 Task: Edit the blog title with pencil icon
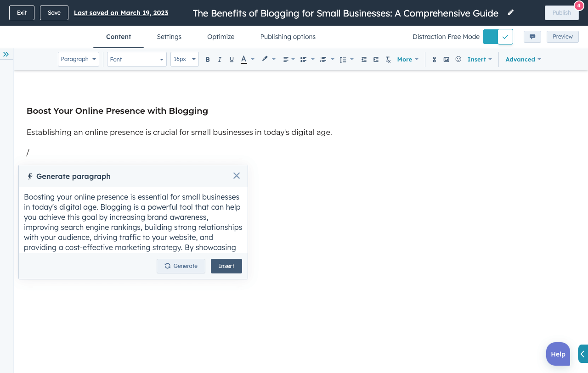point(510,12)
